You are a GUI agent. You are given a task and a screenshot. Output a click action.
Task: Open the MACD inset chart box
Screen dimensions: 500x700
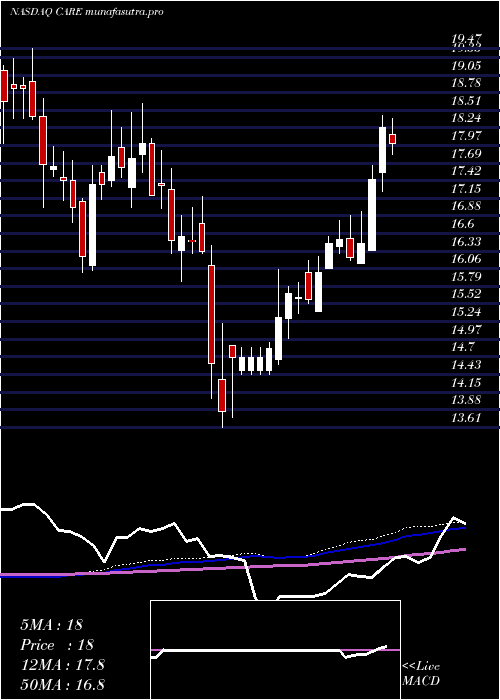click(275, 650)
